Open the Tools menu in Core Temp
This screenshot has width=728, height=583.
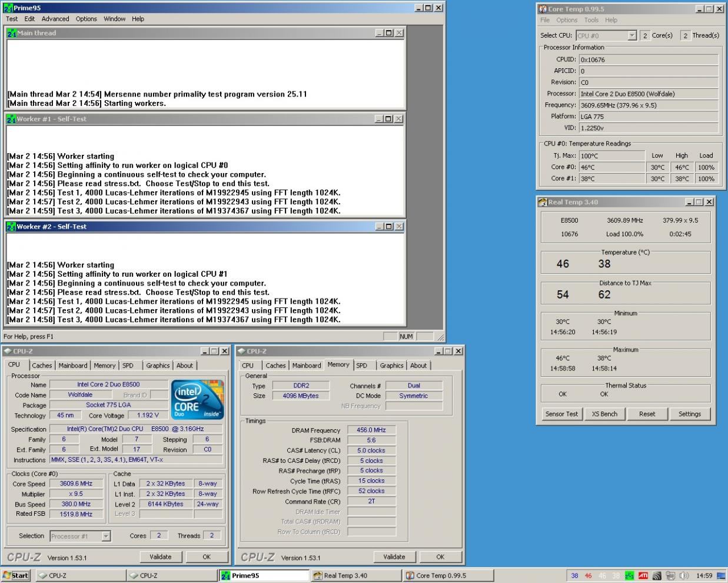[x=591, y=20]
